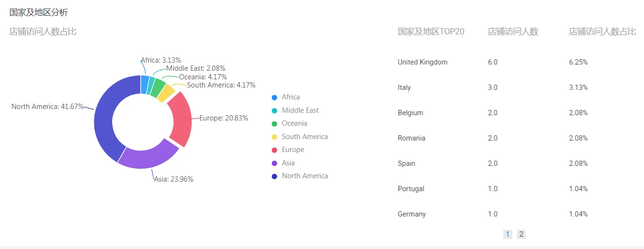Viewport: 644px width, 249px height.
Task: Click the 店铺访问人数占比 table column header
Action: point(602,32)
